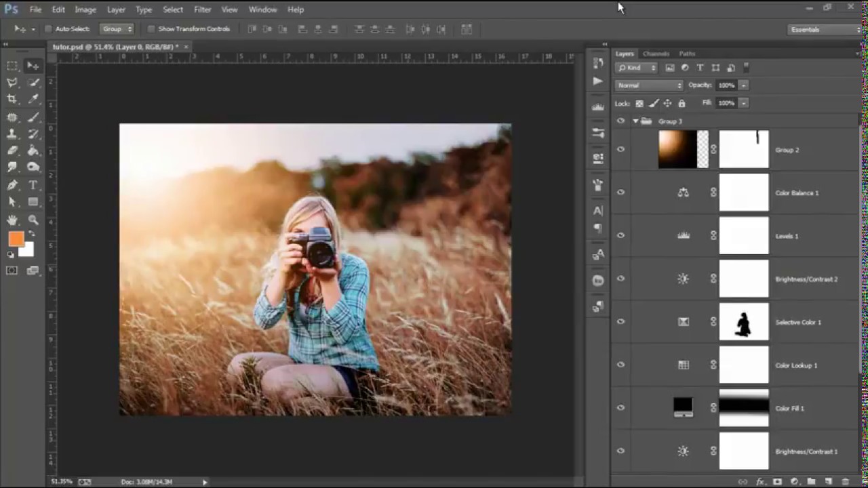
Task: Select the Crop tool
Action: click(x=12, y=100)
